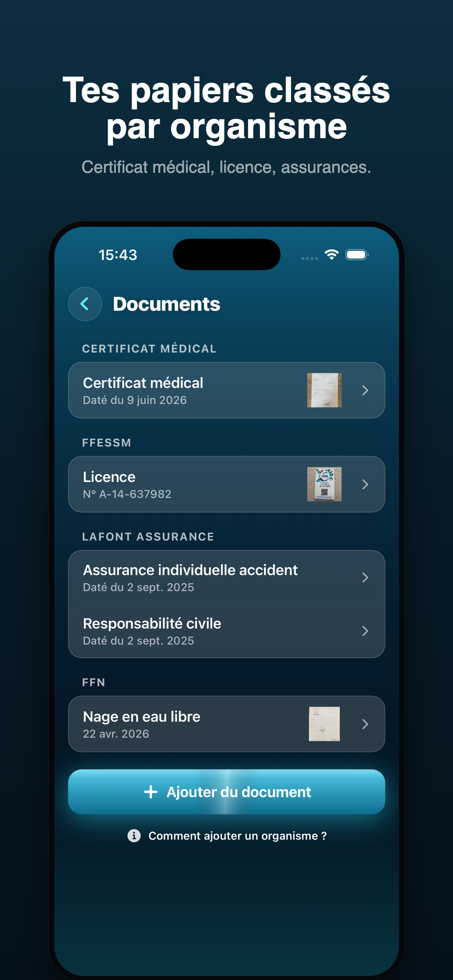Click 'Certificat médical, licence, assurances.' subtitle
Image resolution: width=453 pixels, height=980 pixels.
tap(226, 167)
